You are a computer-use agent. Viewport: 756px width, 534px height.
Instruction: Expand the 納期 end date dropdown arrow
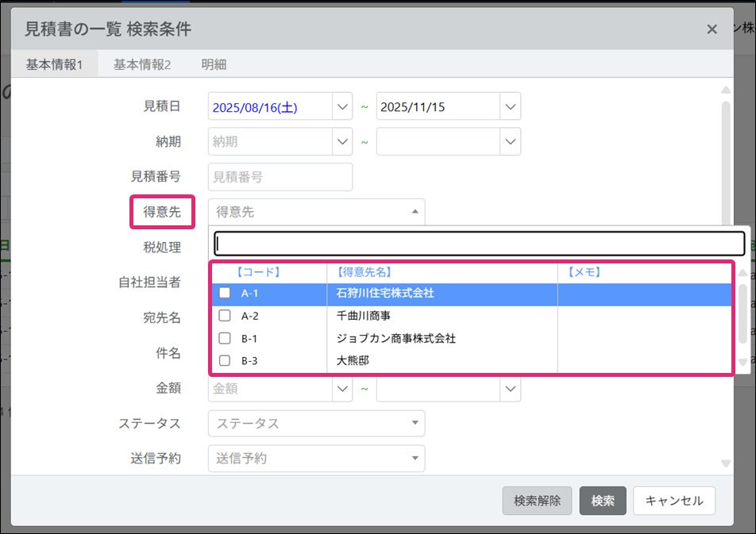click(x=510, y=142)
